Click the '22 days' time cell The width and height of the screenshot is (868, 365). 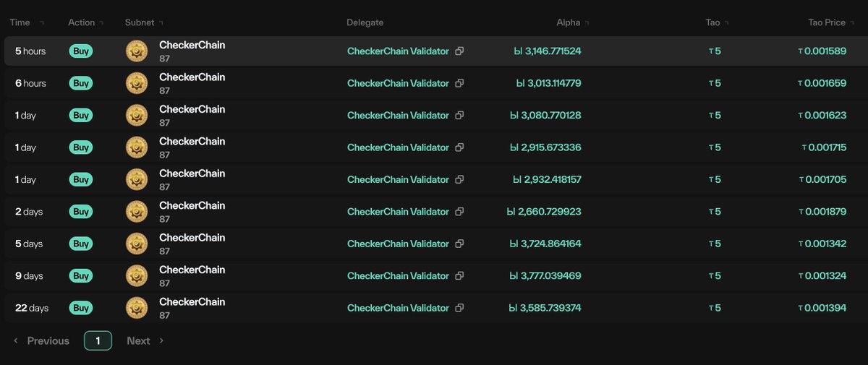(x=32, y=308)
